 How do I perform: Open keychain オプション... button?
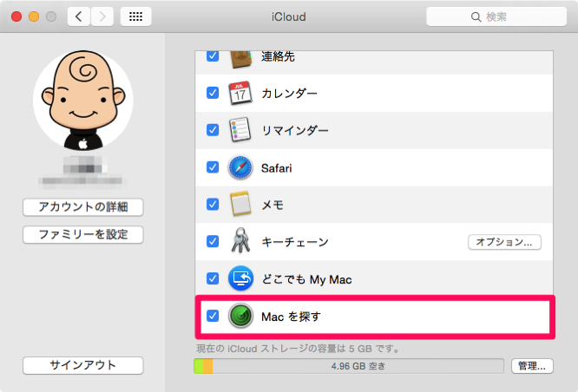(x=504, y=242)
